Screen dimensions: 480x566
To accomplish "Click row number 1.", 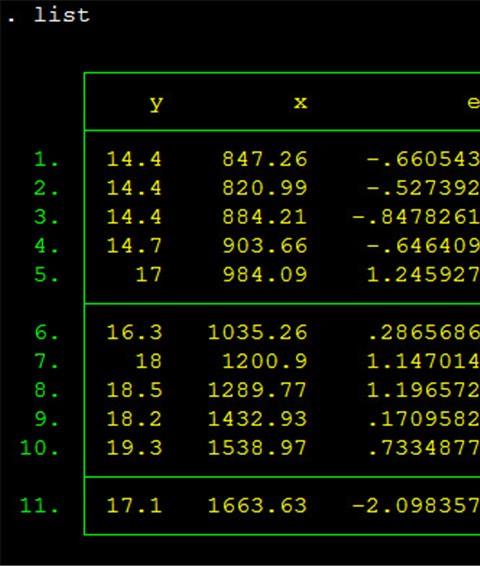I will coord(46,159).
